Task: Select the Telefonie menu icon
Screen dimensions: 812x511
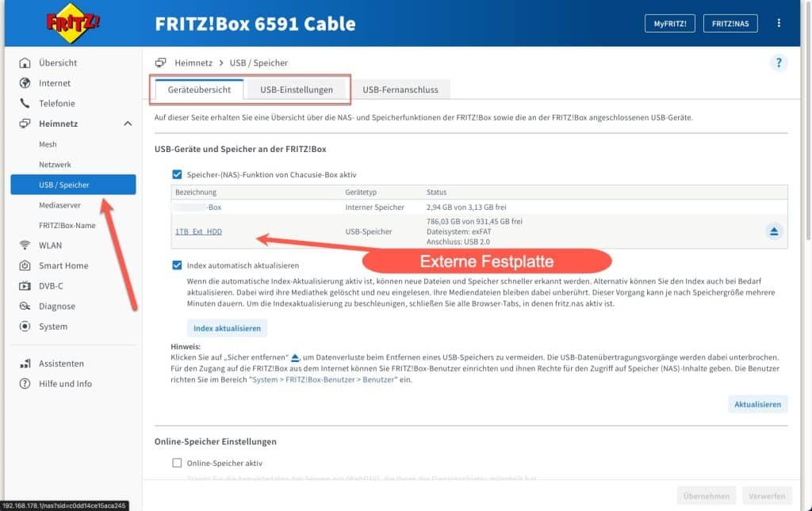Action: click(26, 103)
